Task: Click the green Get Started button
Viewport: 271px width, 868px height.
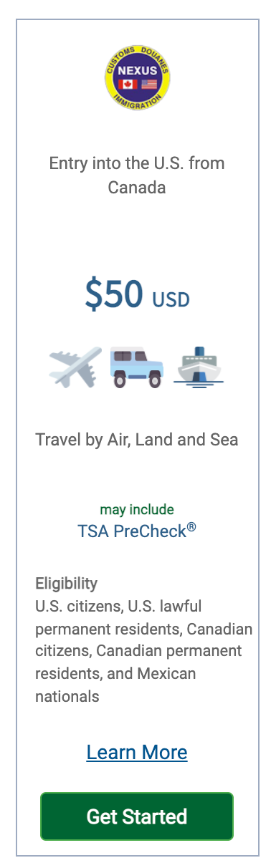Action: (137, 816)
